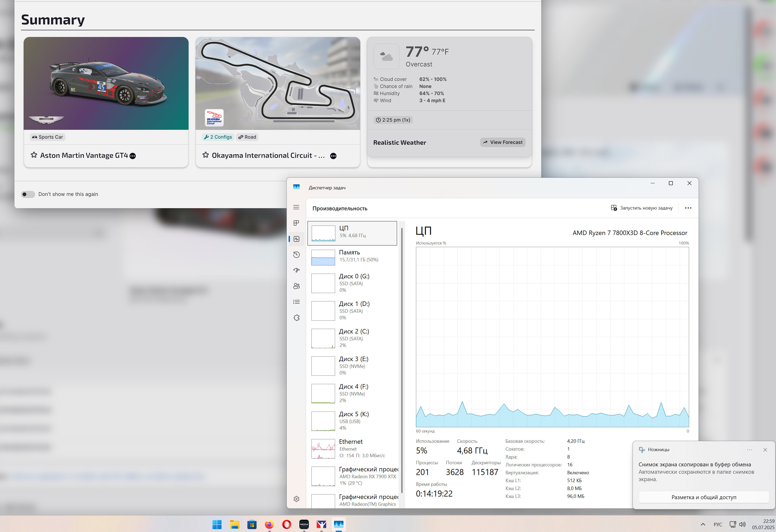Image resolution: width=776 pixels, height=532 pixels.
Task: Open the Processes page icon in sidebar
Action: (296, 223)
